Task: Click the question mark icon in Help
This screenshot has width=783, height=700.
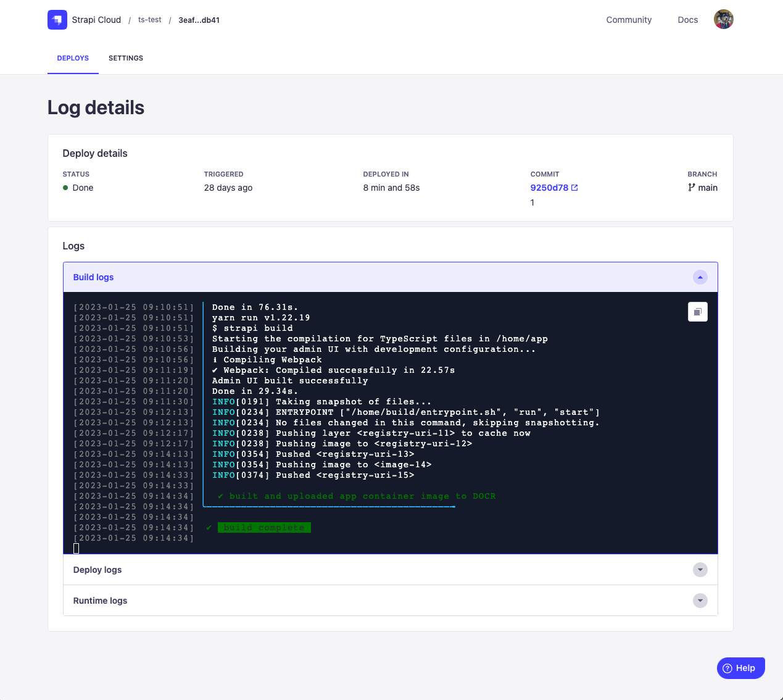Action: 727,668
